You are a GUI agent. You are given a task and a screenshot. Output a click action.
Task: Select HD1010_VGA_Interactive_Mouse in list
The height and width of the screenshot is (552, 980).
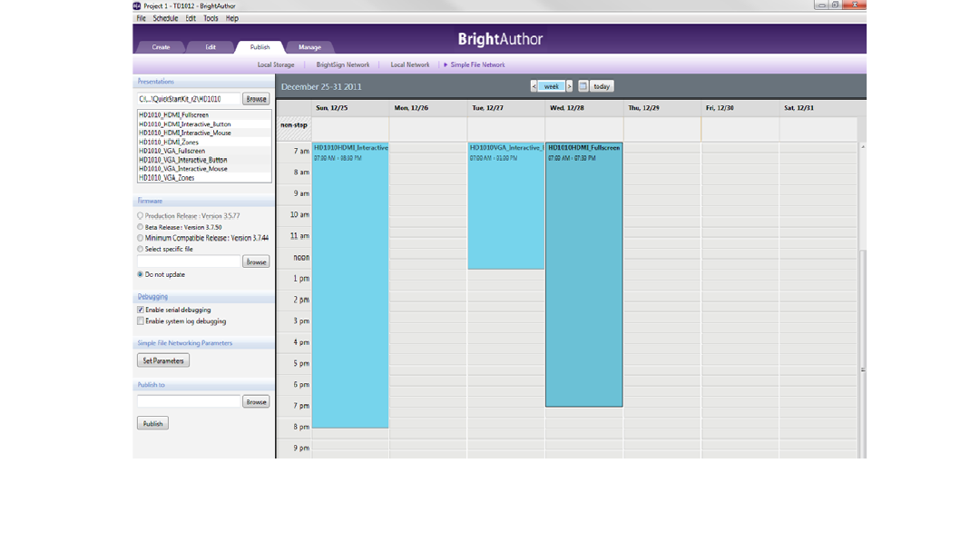[204, 169]
